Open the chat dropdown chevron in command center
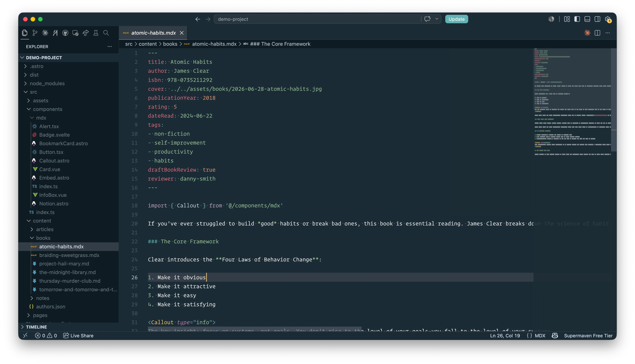This screenshot has width=635, height=364. point(437,19)
